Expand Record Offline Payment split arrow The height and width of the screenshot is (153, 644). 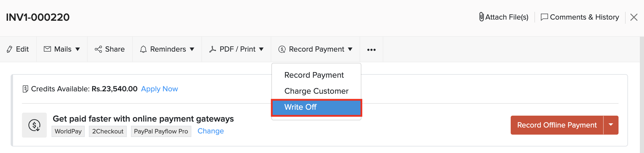(611, 125)
